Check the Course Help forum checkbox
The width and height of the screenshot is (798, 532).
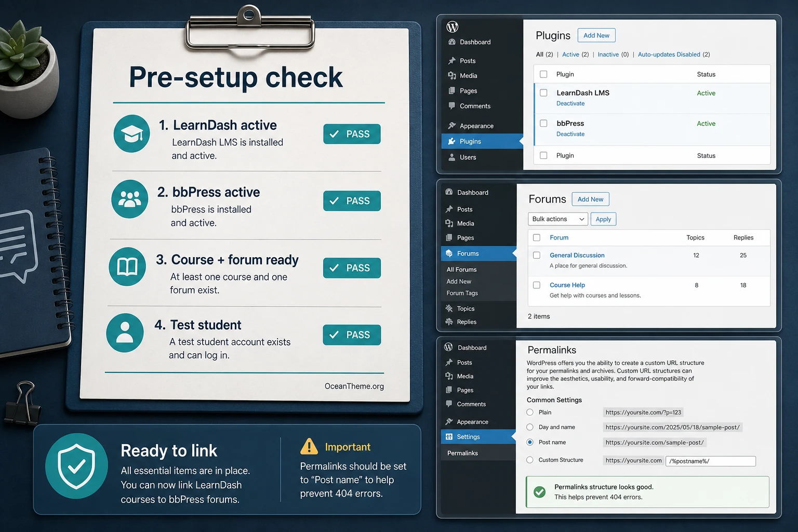(x=537, y=285)
